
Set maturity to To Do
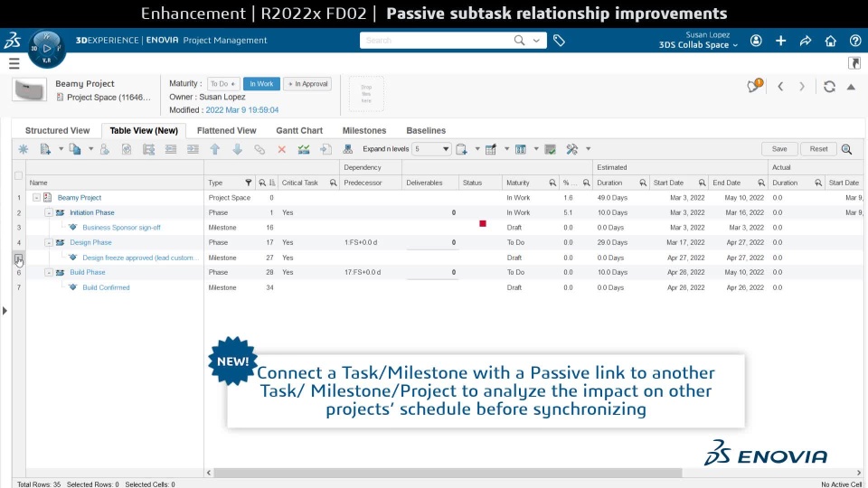coord(223,83)
